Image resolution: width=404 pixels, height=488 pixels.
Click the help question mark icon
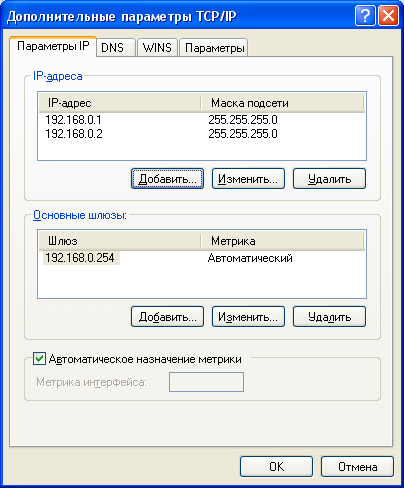[x=365, y=16]
